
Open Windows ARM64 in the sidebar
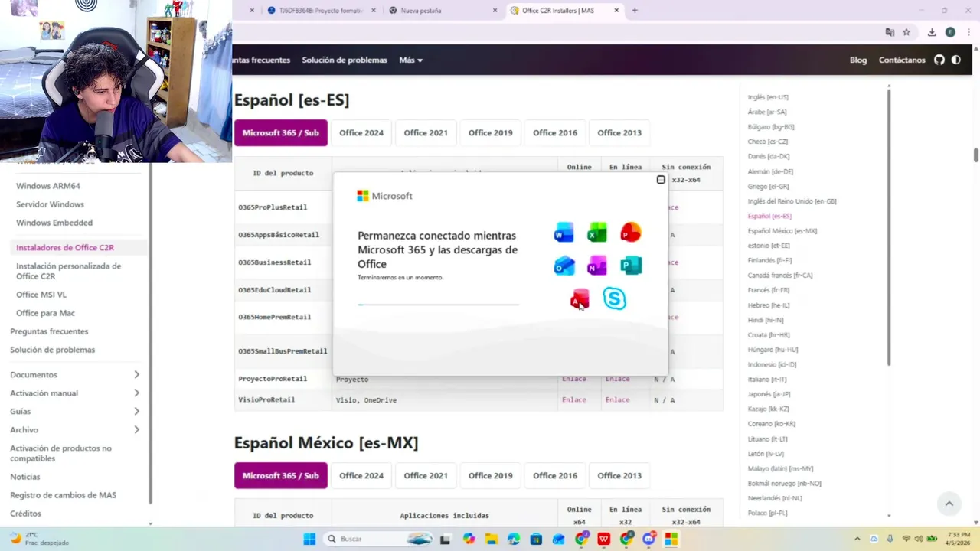(48, 186)
